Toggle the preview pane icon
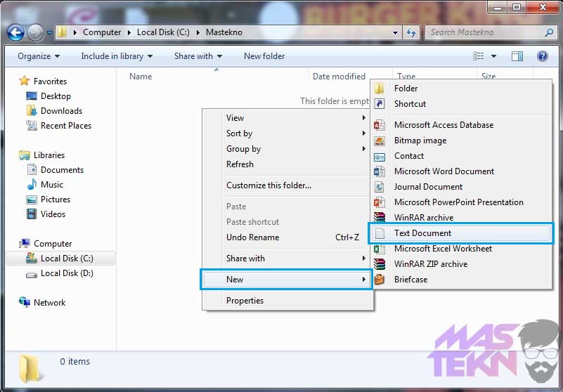This screenshot has width=563, height=392. click(517, 56)
